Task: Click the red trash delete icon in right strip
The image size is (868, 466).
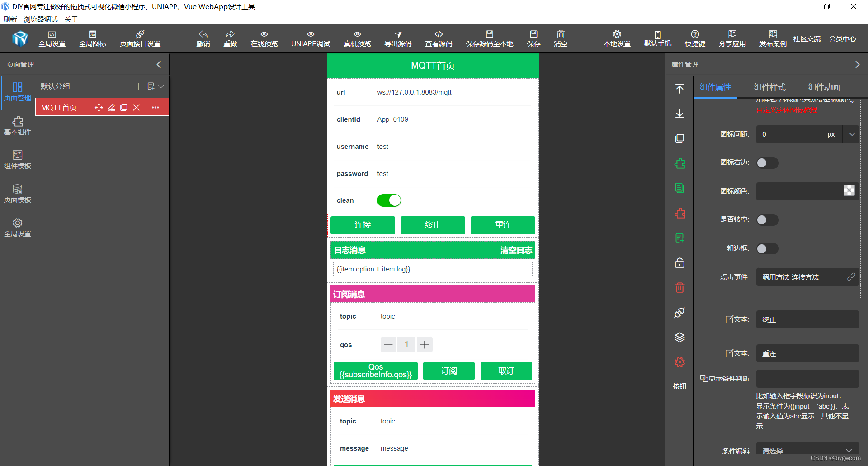Action: [679, 287]
